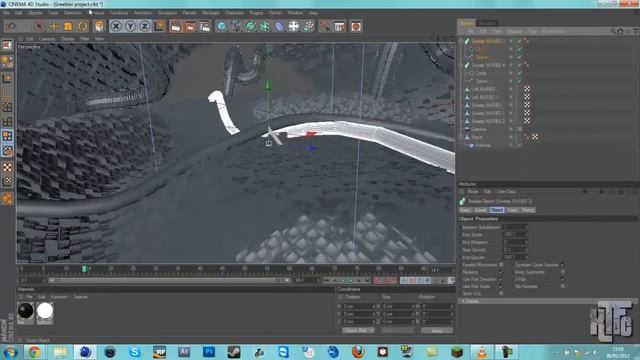Select the Loft NURBS object

[483, 89]
